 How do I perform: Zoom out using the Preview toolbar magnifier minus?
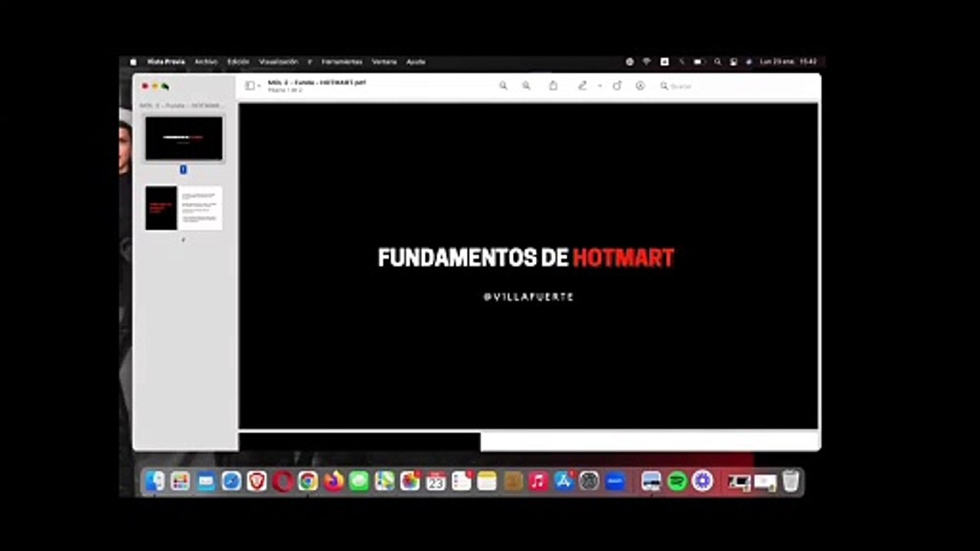pyautogui.click(x=503, y=86)
